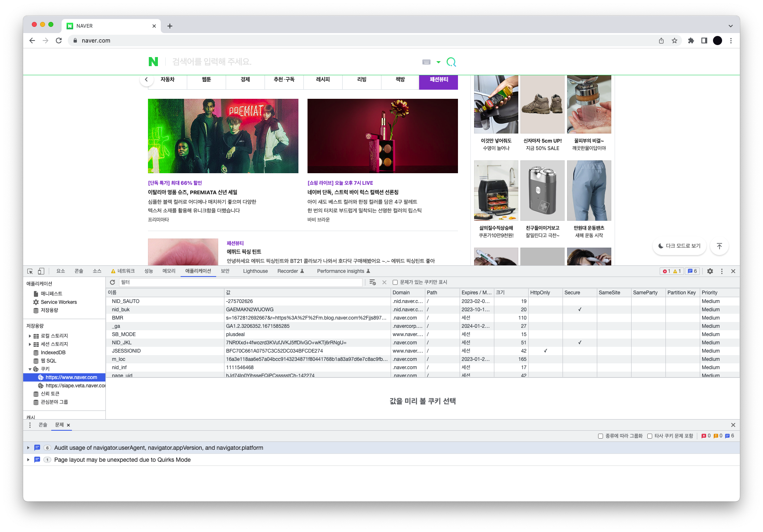Expand the session storage tree node
Image resolution: width=763 pixels, height=532 pixels.
[x=30, y=344]
